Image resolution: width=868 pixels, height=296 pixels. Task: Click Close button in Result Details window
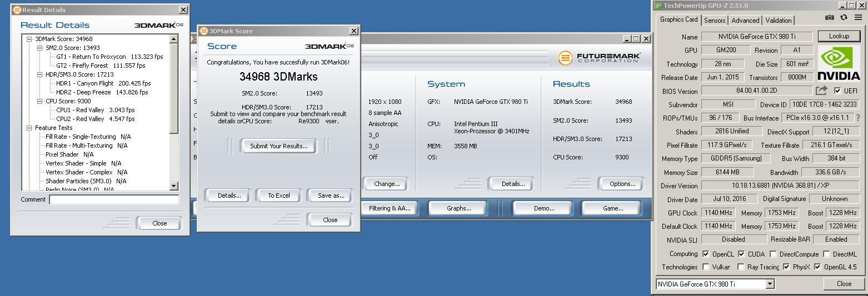(x=159, y=223)
